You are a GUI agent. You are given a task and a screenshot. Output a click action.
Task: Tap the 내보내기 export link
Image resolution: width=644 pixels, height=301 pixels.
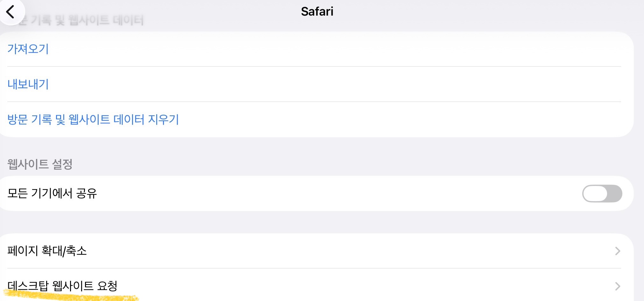[28, 84]
